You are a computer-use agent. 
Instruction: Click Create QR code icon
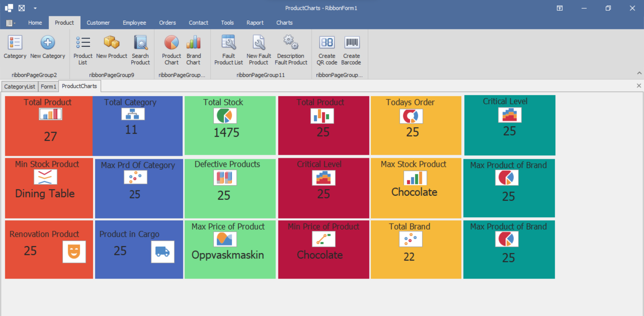(327, 43)
